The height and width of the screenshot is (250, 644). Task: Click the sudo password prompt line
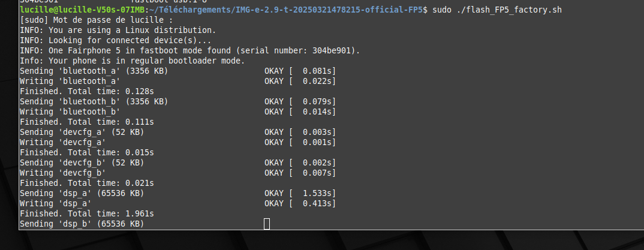97,20
